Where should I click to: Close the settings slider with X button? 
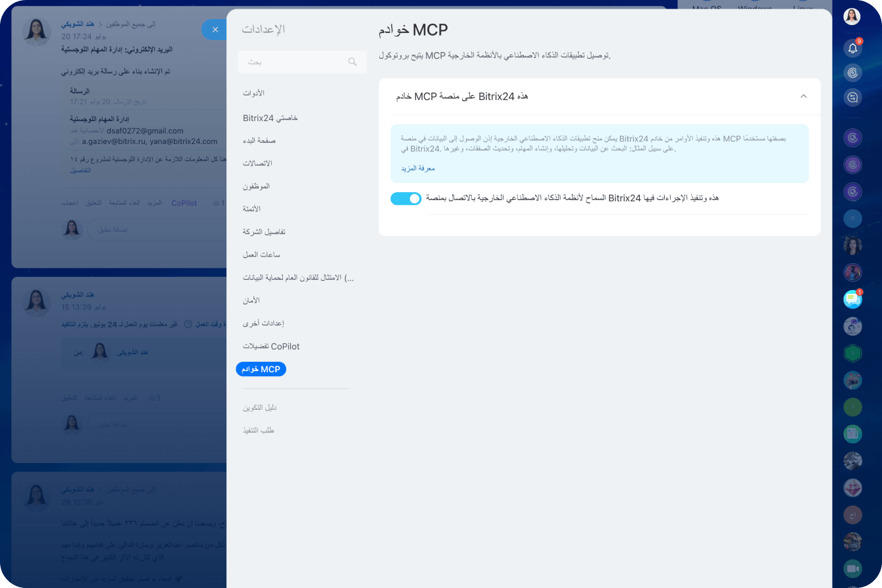215,30
